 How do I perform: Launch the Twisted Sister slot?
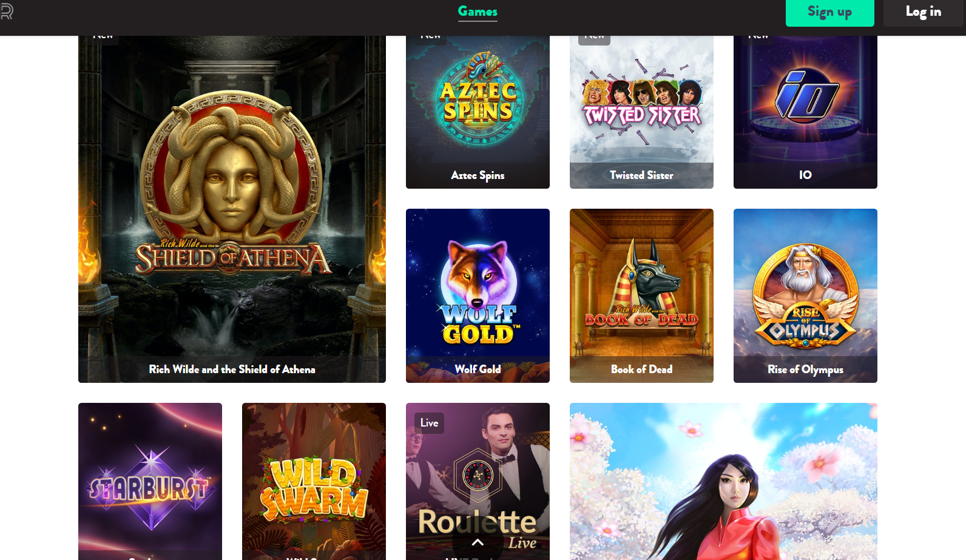tap(641, 112)
